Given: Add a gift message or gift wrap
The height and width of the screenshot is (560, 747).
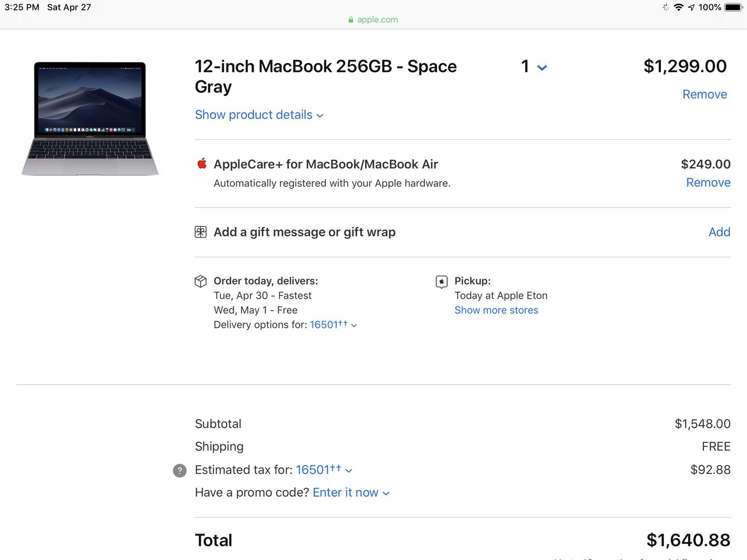Looking at the screenshot, I should (720, 232).
